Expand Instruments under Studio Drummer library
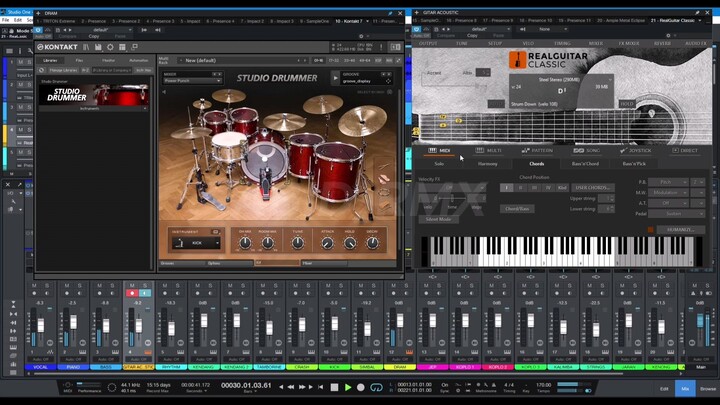 94,109
